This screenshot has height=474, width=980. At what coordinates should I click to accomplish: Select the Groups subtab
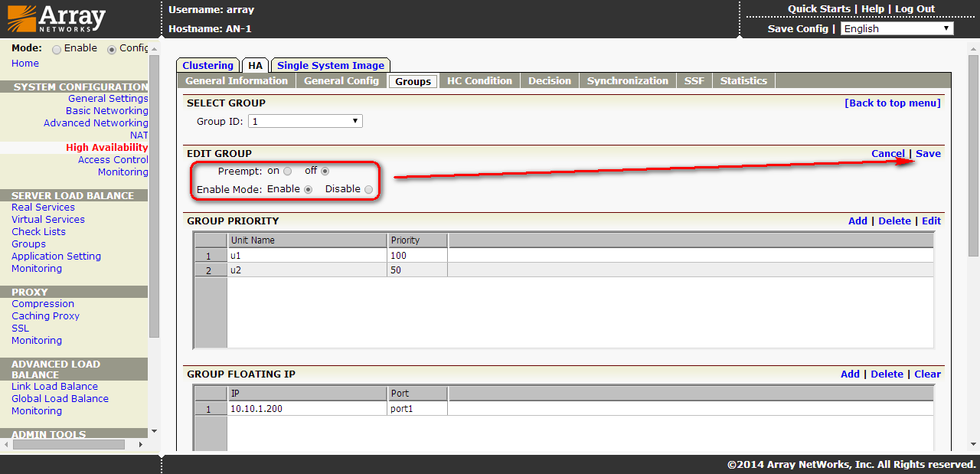(413, 81)
